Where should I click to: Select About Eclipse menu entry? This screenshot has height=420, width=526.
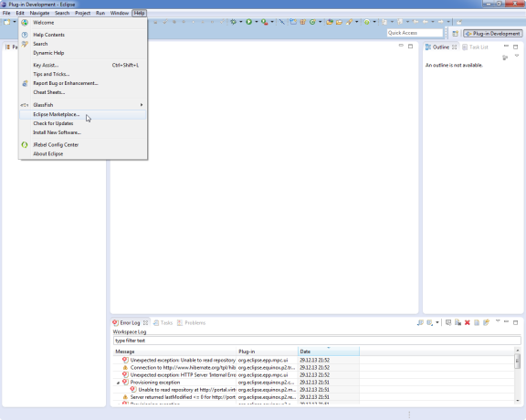(83, 154)
